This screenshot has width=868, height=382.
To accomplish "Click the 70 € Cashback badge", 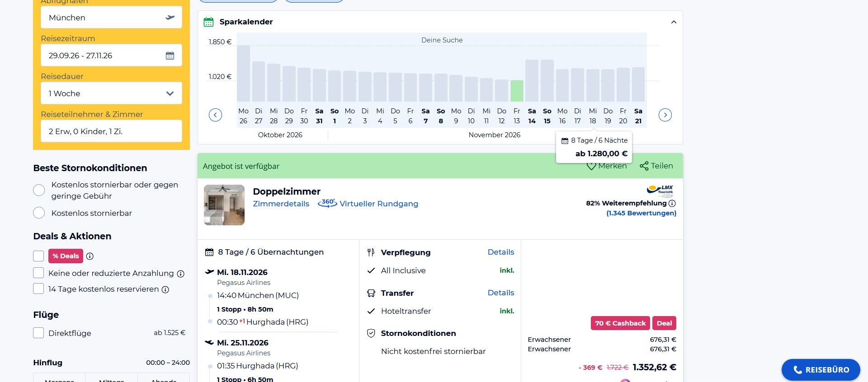I will click(620, 323).
